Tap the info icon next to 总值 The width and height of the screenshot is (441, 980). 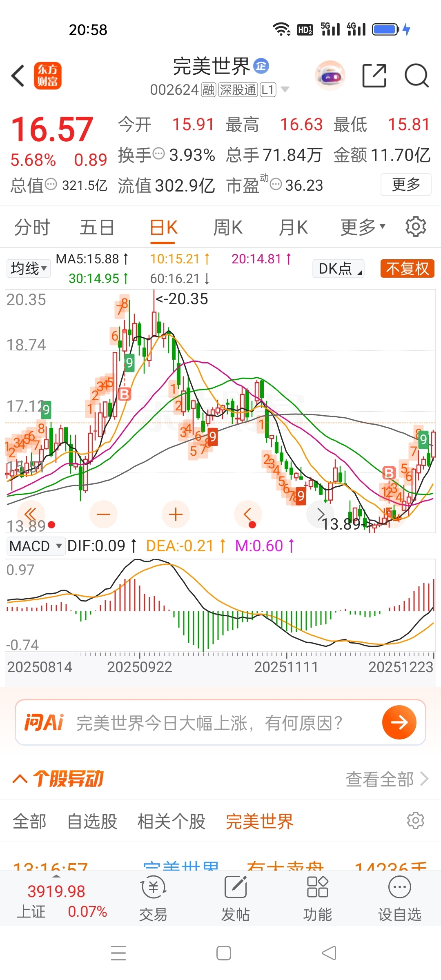pyautogui.click(x=51, y=184)
